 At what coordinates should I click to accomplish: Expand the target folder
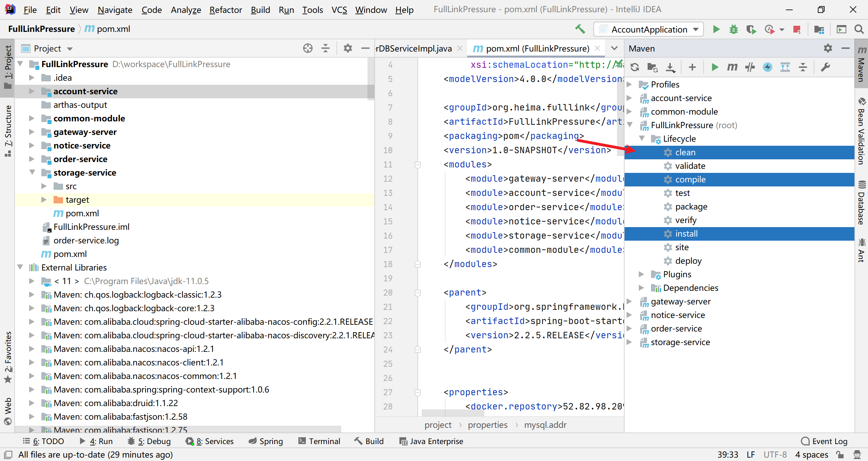tap(44, 200)
